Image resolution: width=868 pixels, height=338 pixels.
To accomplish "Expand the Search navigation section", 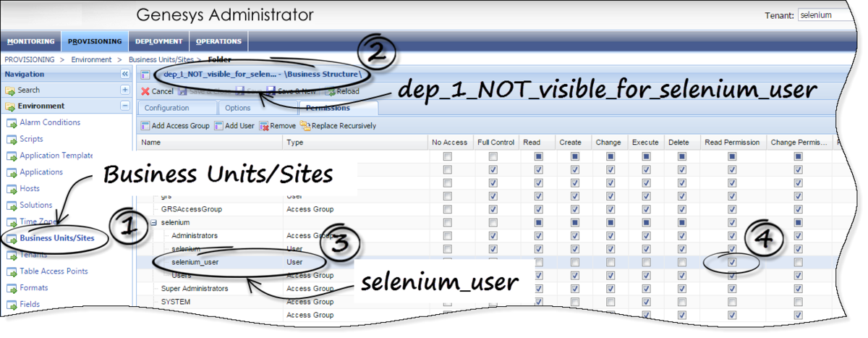I will pos(124,90).
